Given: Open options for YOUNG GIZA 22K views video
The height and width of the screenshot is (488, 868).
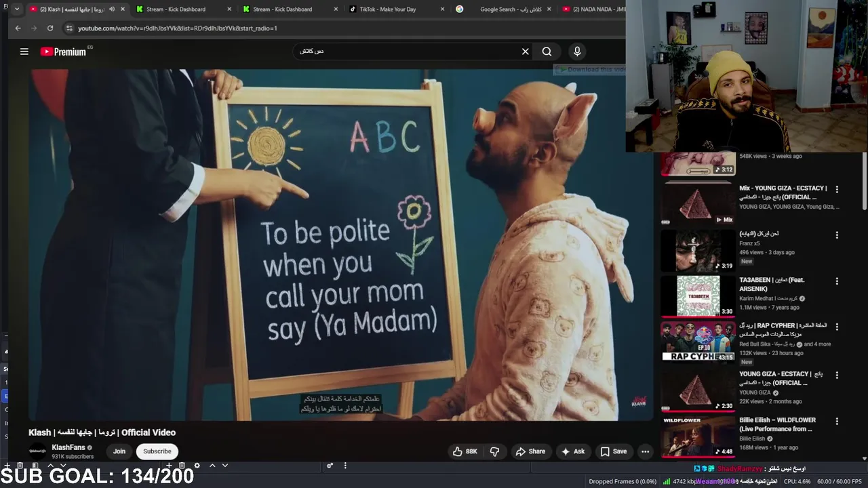Looking at the screenshot, I should [x=837, y=375].
